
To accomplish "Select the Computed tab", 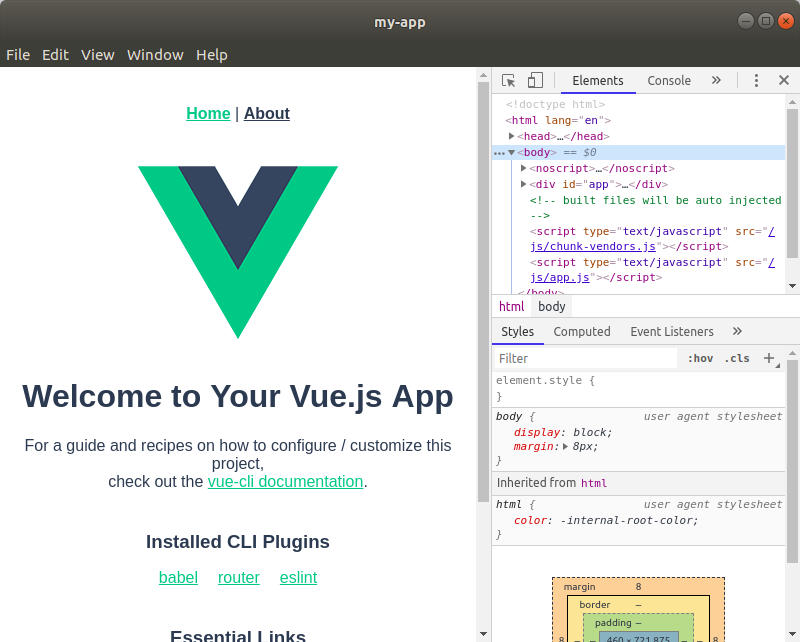I will [x=582, y=332].
